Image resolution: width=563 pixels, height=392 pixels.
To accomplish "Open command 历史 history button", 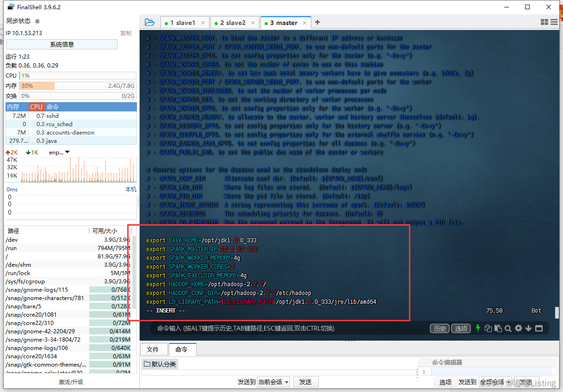I will [439, 328].
